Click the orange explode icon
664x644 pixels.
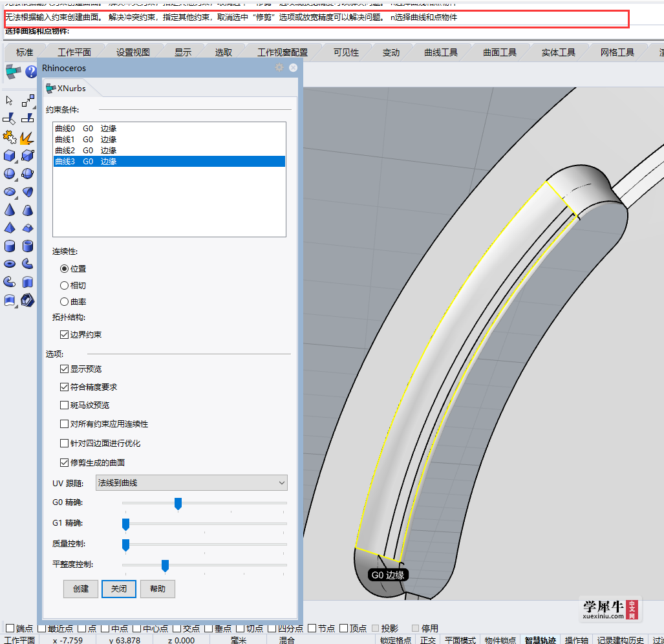pyautogui.click(x=27, y=138)
